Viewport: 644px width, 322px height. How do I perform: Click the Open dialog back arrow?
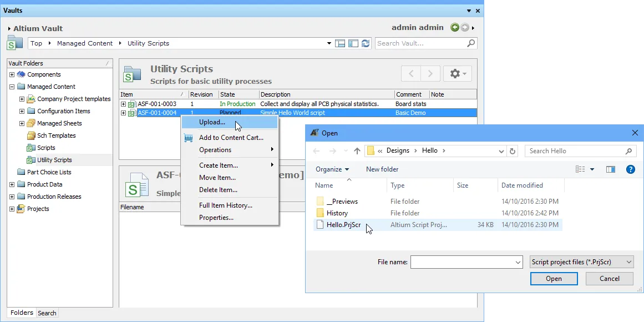[316, 151]
